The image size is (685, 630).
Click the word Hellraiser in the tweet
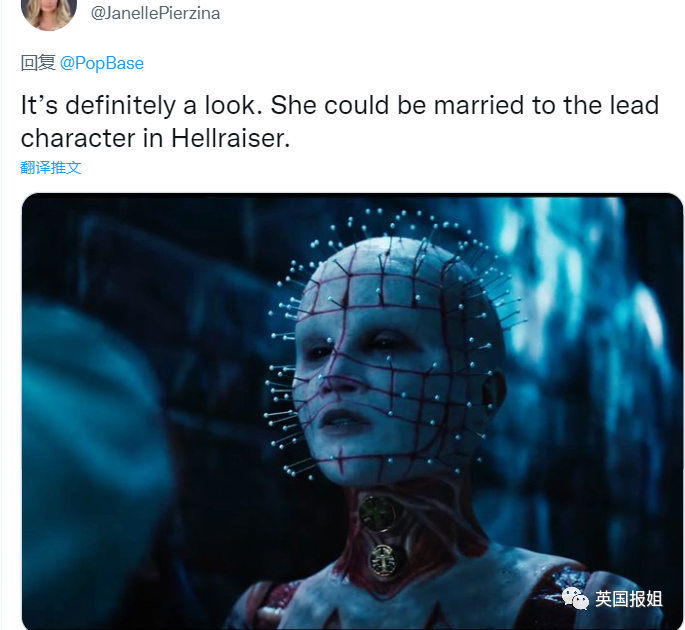230,138
